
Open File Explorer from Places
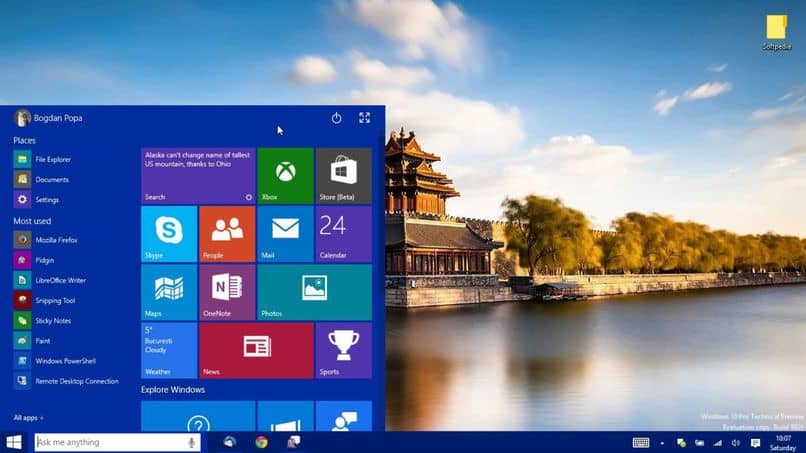pyautogui.click(x=43, y=159)
